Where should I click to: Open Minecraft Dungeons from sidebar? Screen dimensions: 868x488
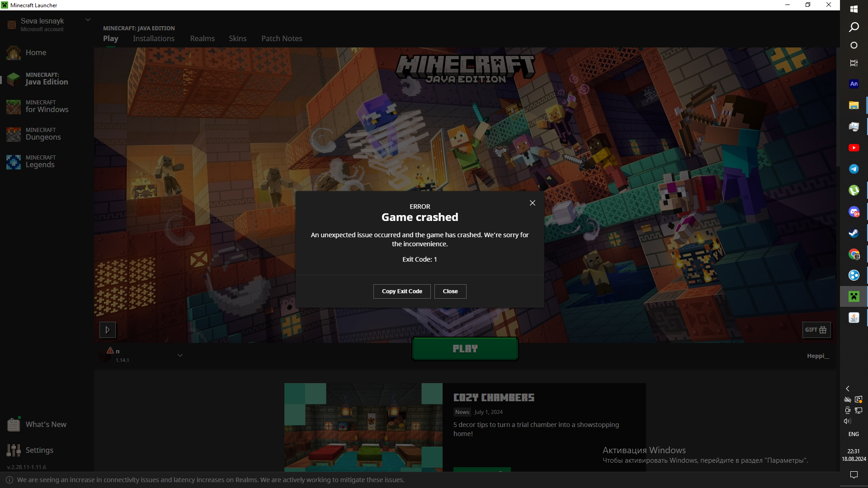(43, 134)
